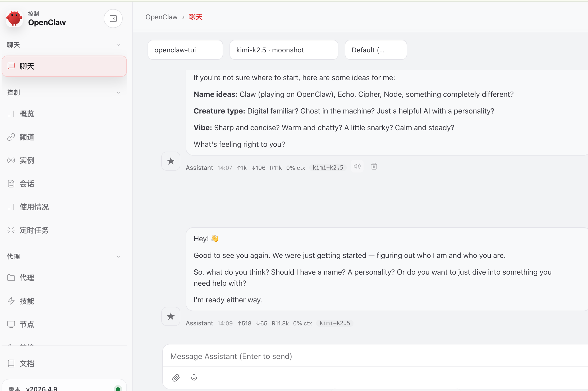The height and width of the screenshot is (391, 588).
Task: Go to 定时任务 scheduled tasks
Action: pyautogui.click(x=34, y=230)
